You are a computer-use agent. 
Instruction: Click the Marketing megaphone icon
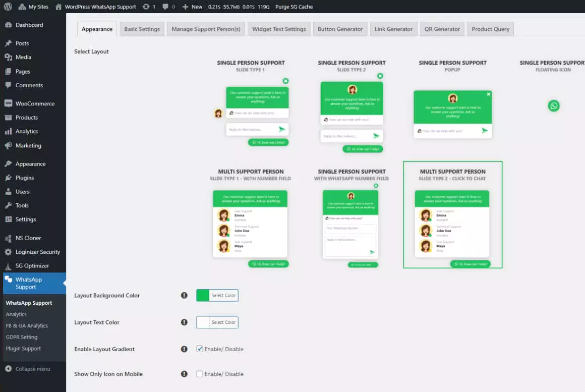coord(8,146)
